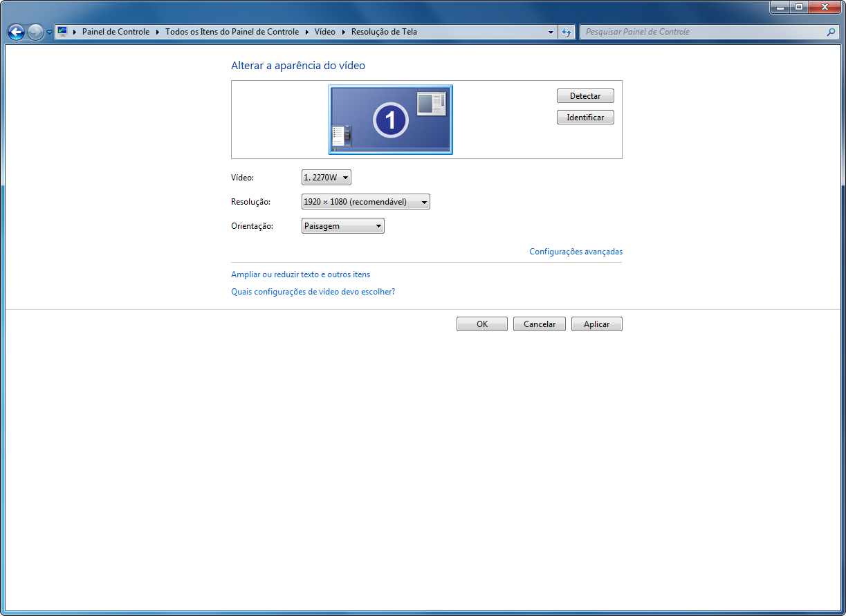Click the forward navigation arrow
This screenshot has height=616, width=846.
pyautogui.click(x=35, y=32)
